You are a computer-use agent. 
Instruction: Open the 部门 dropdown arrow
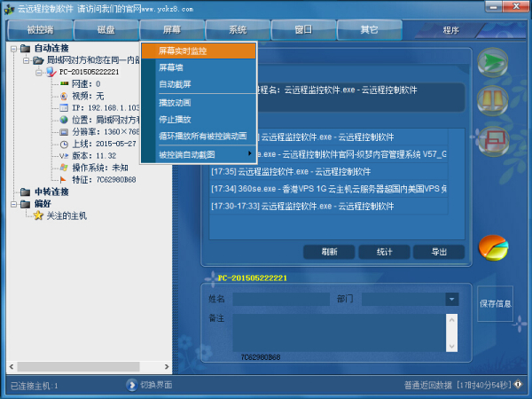tap(452, 300)
